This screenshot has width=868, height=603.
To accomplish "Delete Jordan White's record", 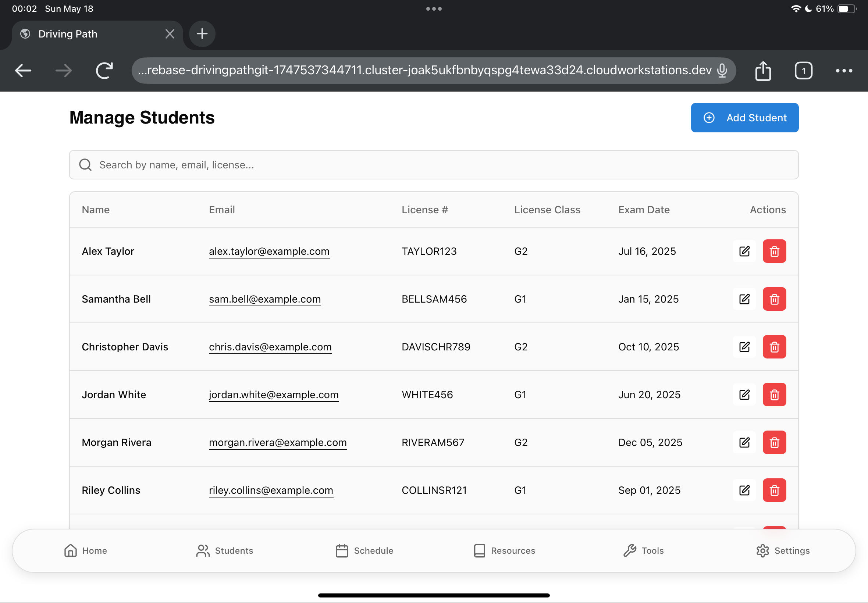I will tap(774, 395).
